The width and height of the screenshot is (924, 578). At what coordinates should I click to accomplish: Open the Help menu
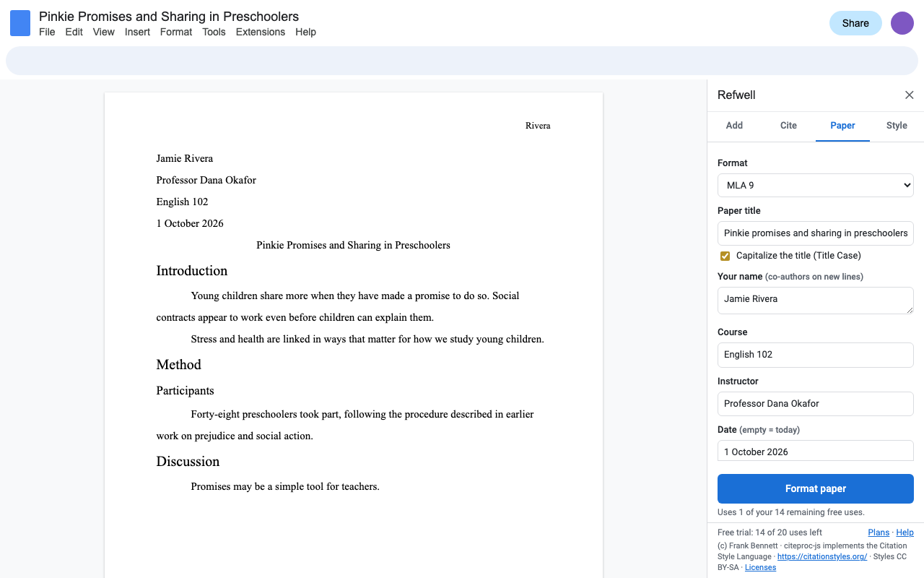(305, 32)
